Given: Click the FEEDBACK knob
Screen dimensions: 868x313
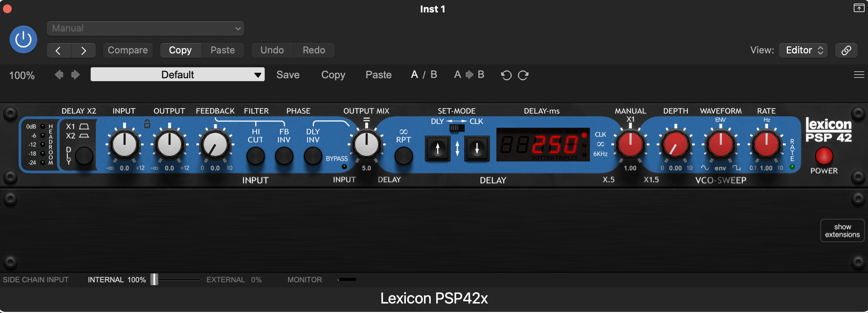Looking at the screenshot, I should coord(215,145).
